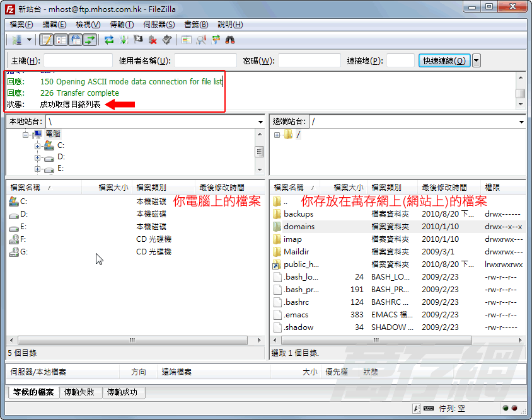Click the message log vertical scrollbar thumb
532x420 pixels.
click(520, 93)
